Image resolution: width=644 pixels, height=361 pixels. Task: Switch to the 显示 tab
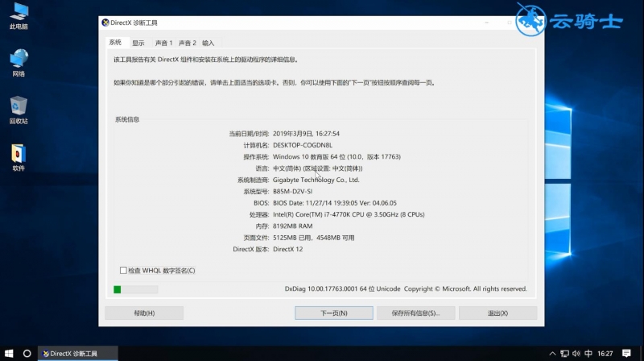(x=138, y=43)
